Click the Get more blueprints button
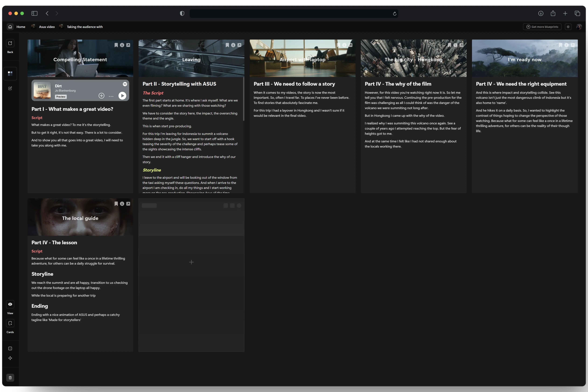Image resolution: width=588 pixels, height=392 pixels. [542, 27]
